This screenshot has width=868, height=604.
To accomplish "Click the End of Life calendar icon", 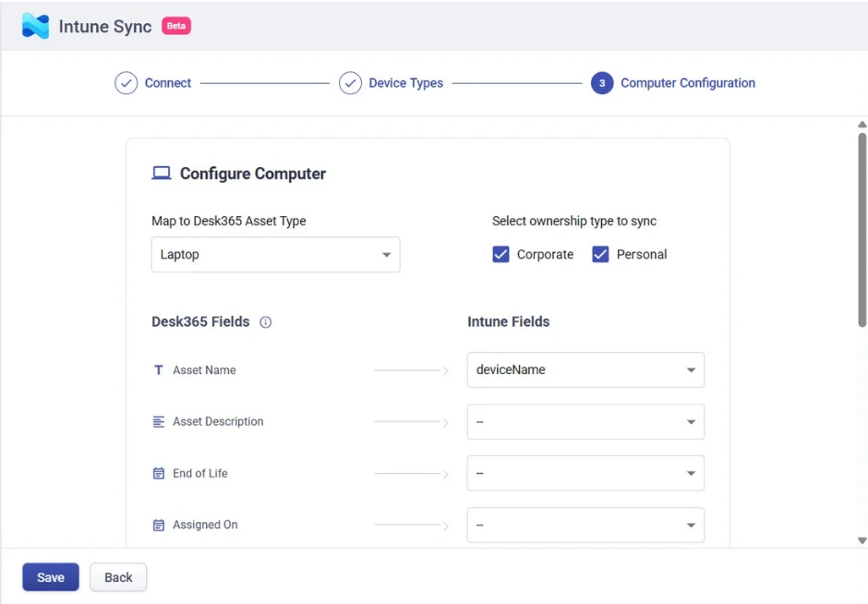I will coord(158,474).
